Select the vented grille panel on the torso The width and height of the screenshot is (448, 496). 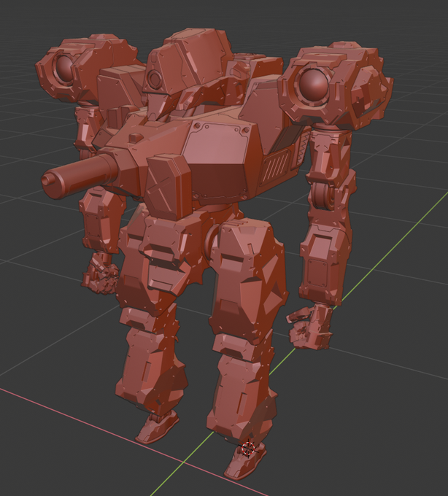coord(276,168)
